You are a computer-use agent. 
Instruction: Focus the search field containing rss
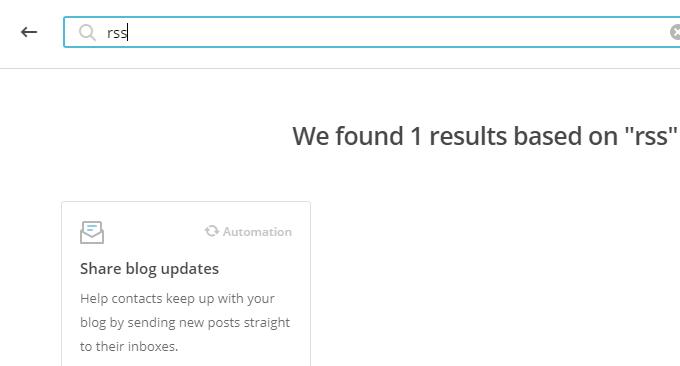372,32
